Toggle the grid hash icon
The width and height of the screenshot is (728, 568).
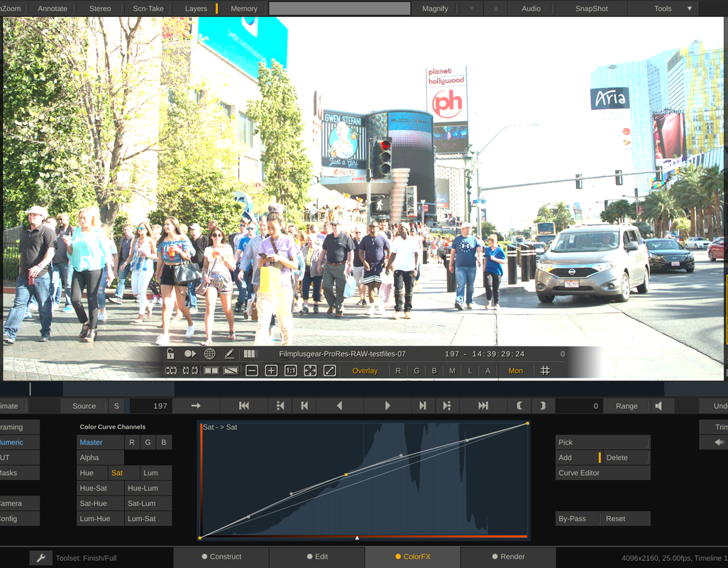(x=545, y=371)
